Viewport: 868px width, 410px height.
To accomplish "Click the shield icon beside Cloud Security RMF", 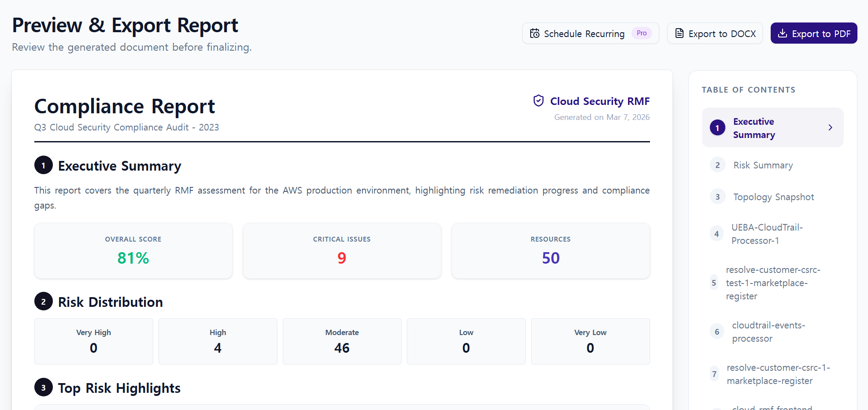I will coord(539,101).
